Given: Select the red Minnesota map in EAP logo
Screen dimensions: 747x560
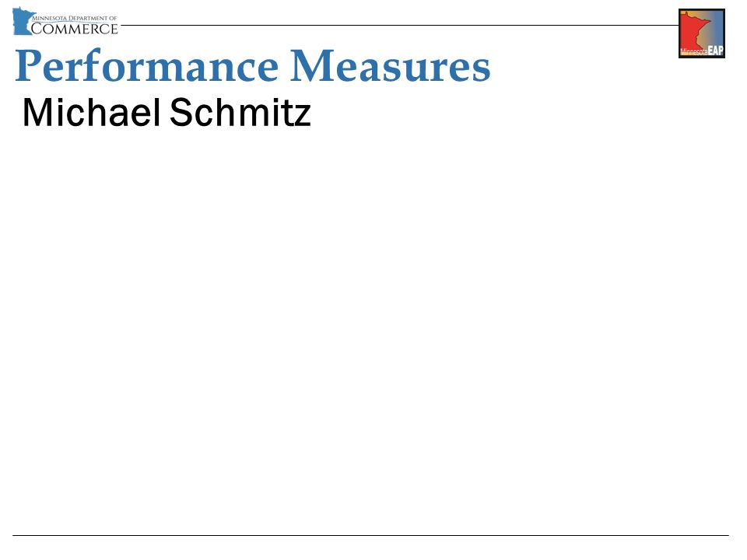Looking at the screenshot, I should pyautogui.click(x=693, y=30).
